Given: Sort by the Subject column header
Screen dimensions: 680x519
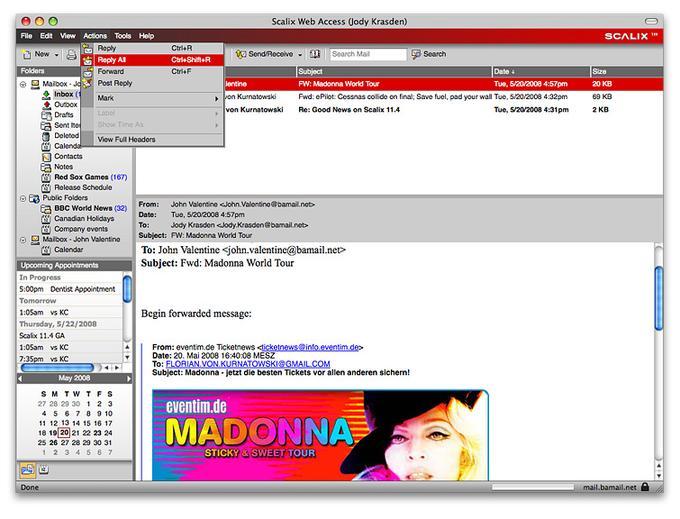Looking at the screenshot, I should pyautogui.click(x=394, y=72).
